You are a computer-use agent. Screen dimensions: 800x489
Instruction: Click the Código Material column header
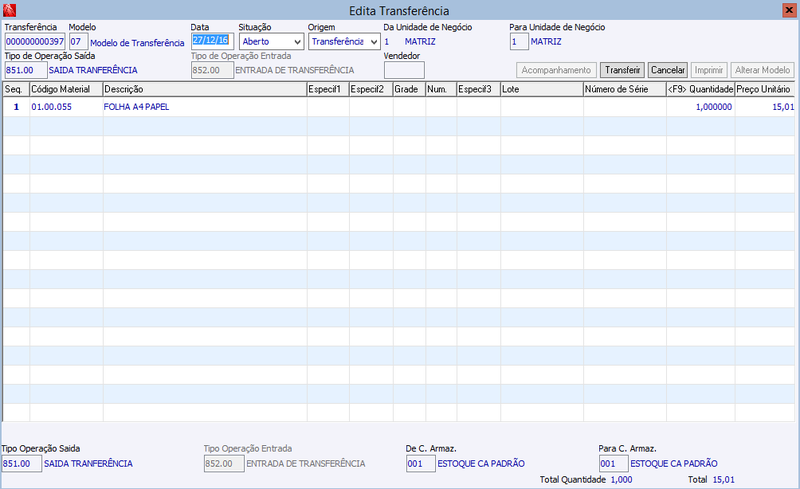point(66,89)
